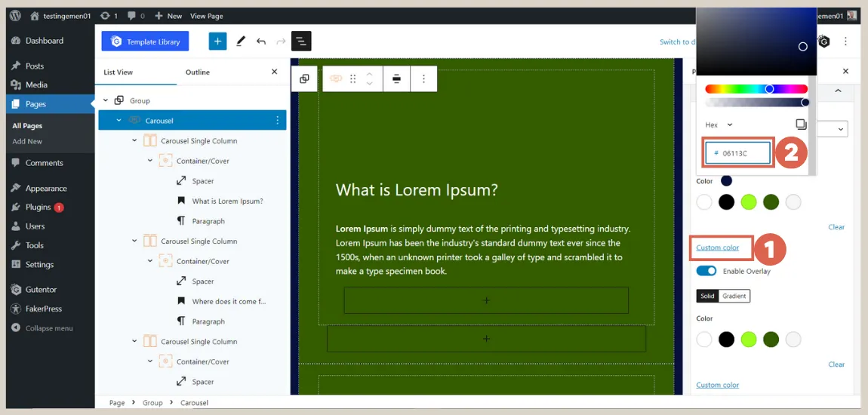The height and width of the screenshot is (415, 868).
Task: Collapse the Carousel item in List View
Action: [119, 121]
